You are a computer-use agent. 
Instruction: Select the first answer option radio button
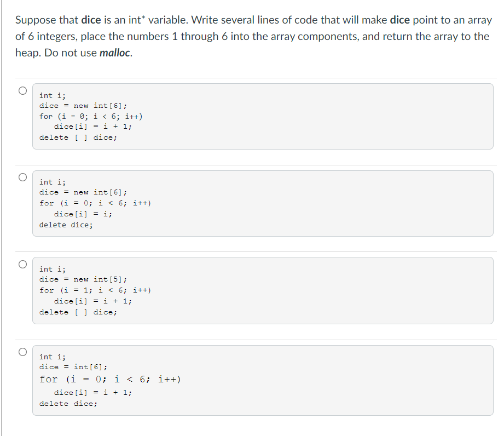coord(22,91)
